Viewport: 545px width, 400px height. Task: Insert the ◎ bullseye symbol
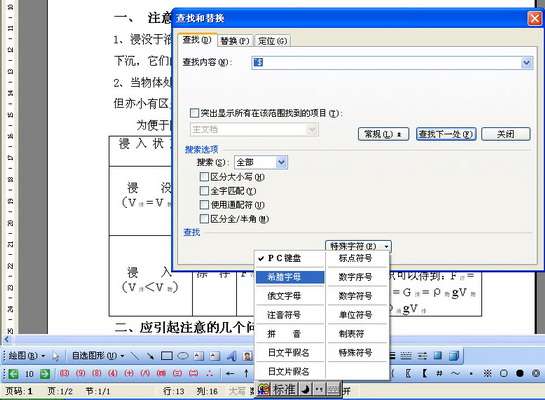(x=536, y=373)
